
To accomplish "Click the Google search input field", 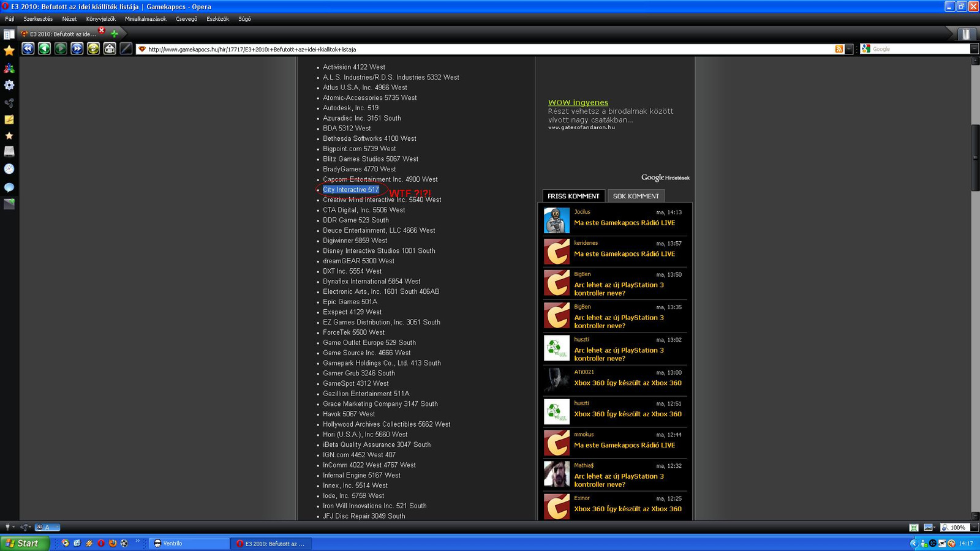I will pyautogui.click(x=921, y=49).
